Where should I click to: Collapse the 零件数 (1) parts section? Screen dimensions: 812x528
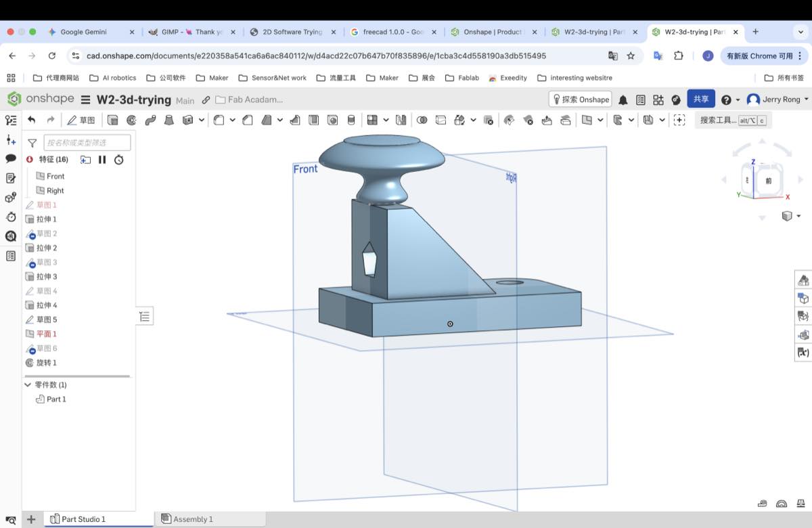click(28, 384)
